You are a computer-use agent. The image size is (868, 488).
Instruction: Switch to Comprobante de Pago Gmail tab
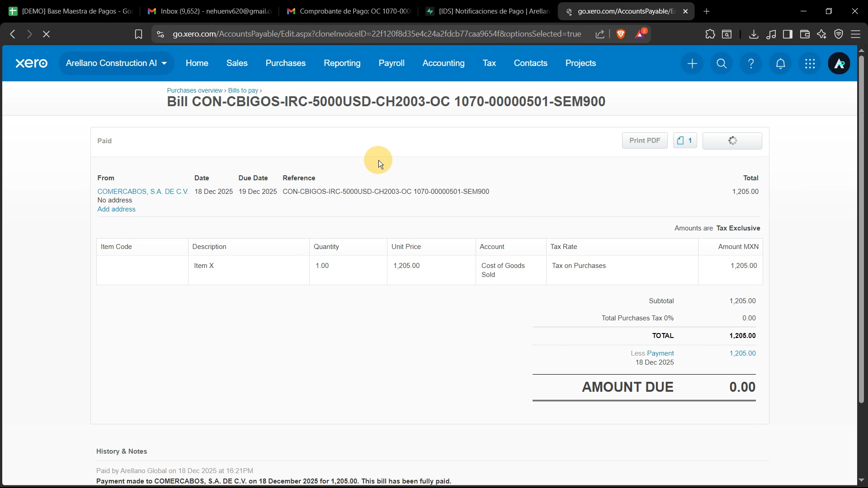point(350,11)
